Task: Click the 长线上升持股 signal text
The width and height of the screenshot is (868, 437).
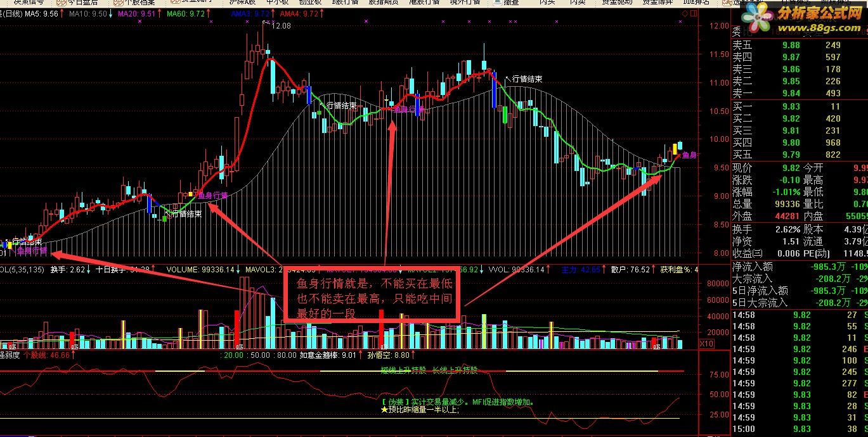Action: [455, 370]
